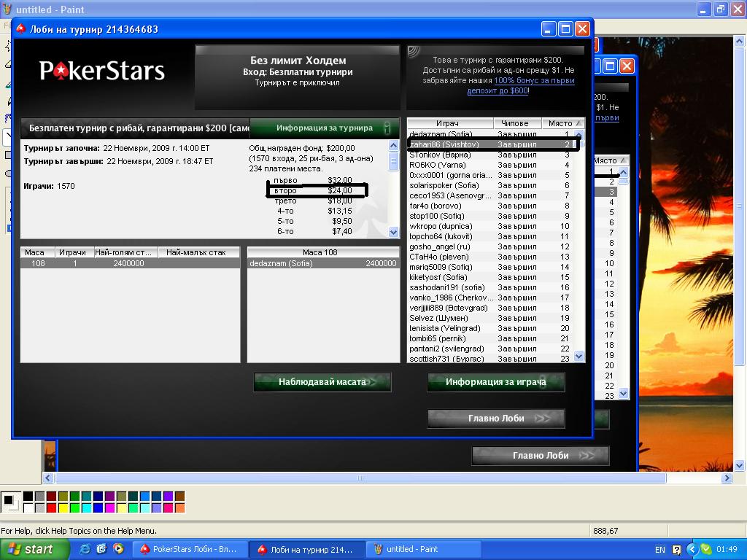747x560 pixels.
Task: Click Paint's horizontal scrollbar left arrow
Action: (x=47, y=478)
